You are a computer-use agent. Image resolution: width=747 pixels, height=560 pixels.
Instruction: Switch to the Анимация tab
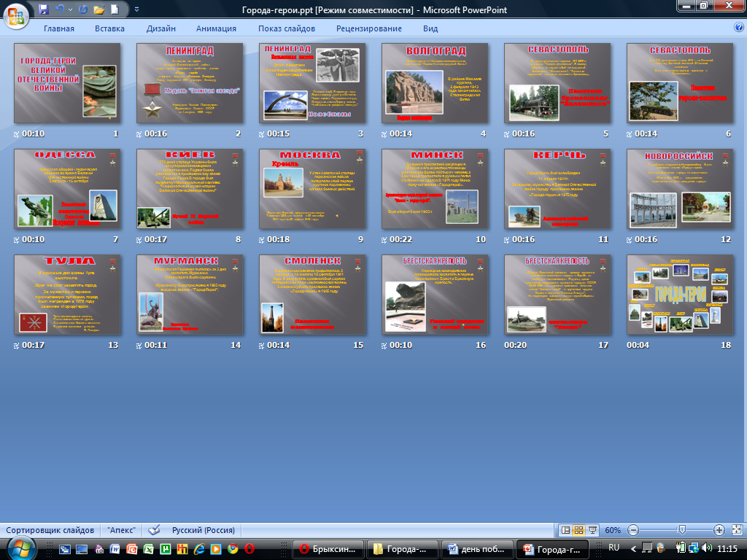[216, 28]
